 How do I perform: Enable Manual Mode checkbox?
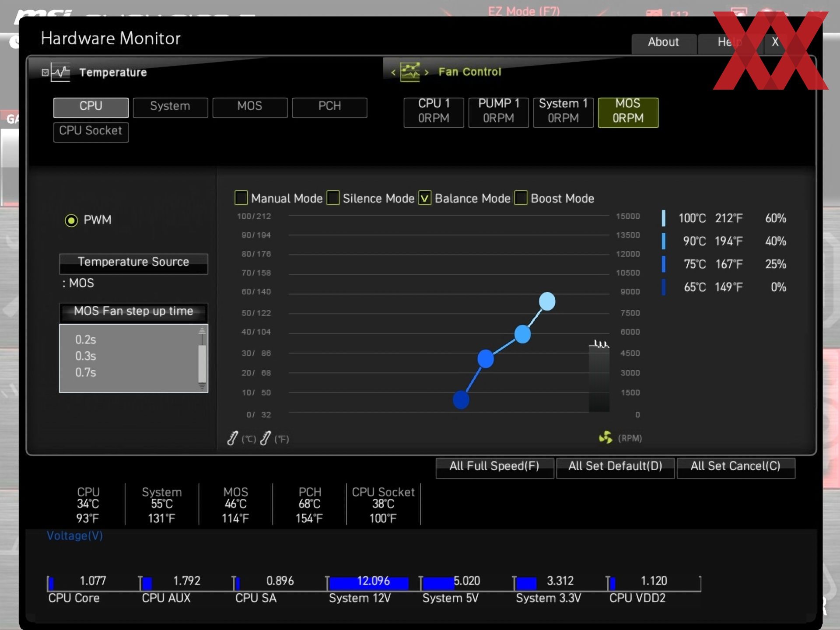point(241,198)
